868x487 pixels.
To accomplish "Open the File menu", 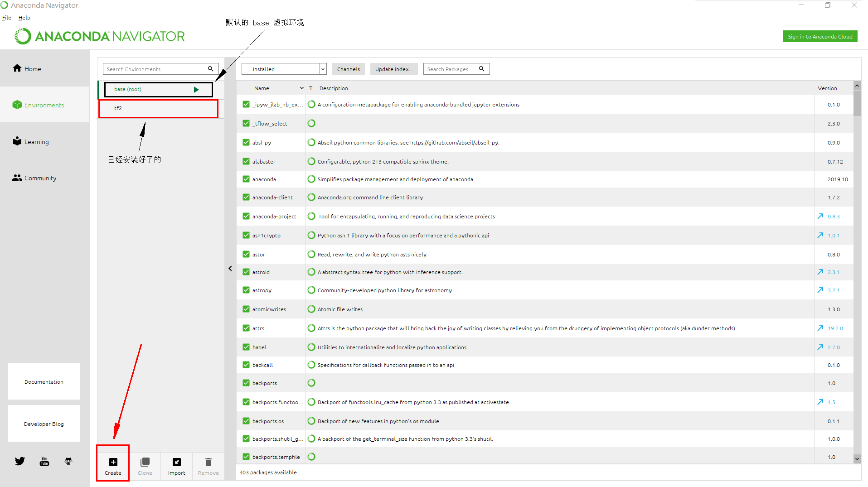I will pos(7,18).
